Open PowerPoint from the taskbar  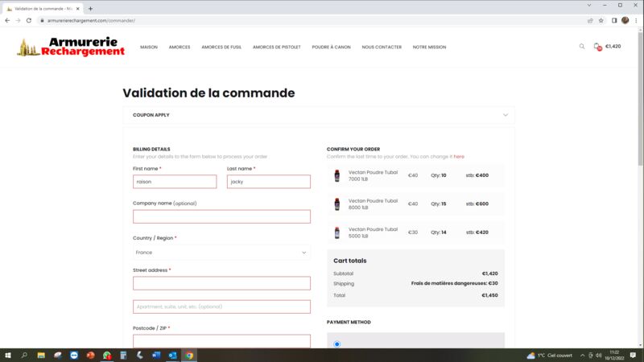click(x=90, y=356)
